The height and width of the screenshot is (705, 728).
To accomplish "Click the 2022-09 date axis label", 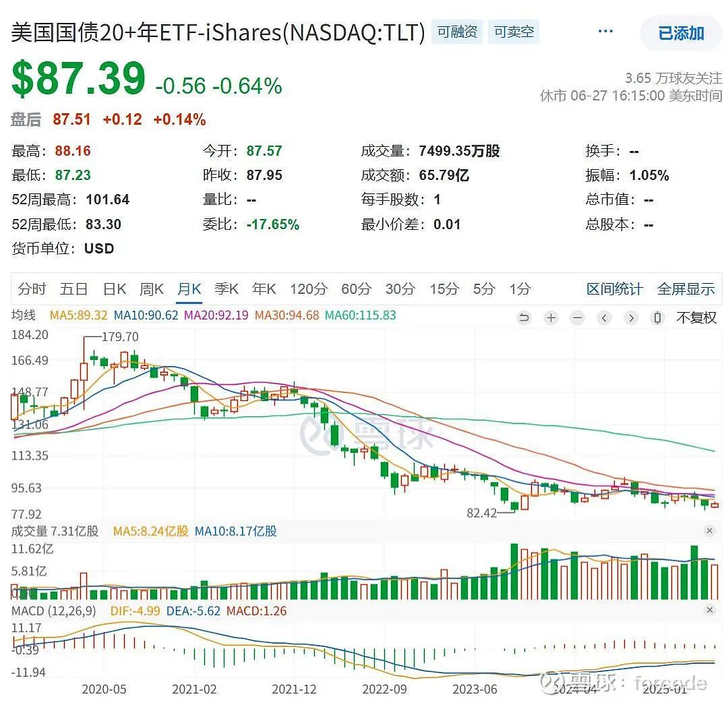I will click(384, 689).
